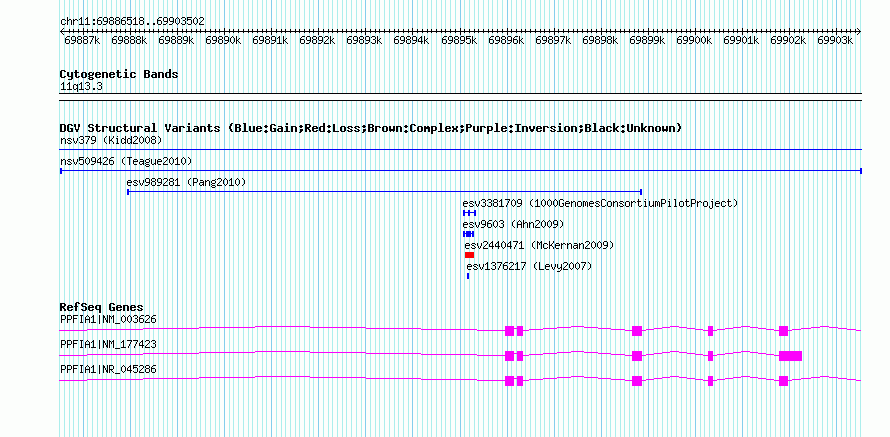This screenshot has width=890, height=437.
Task: Click the last exon block of NR_045286
Action: [783, 381]
